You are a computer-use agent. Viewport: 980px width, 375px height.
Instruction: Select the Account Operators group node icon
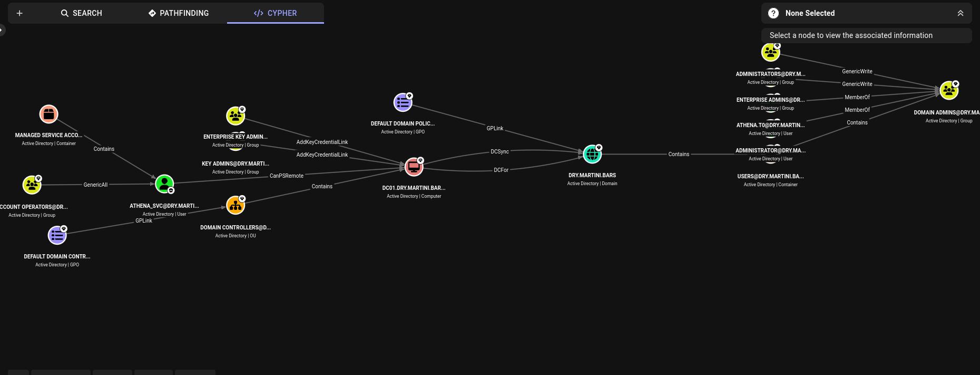tap(32, 185)
